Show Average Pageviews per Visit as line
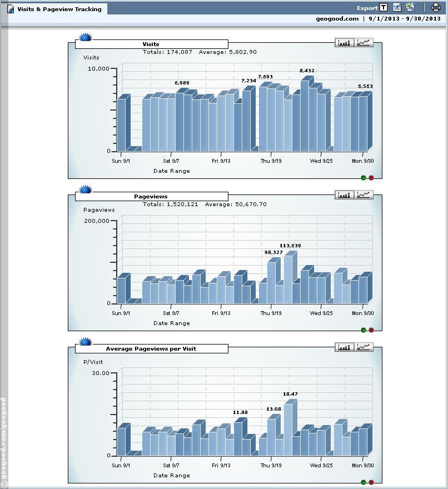This screenshot has height=489, width=448. pyautogui.click(x=365, y=347)
